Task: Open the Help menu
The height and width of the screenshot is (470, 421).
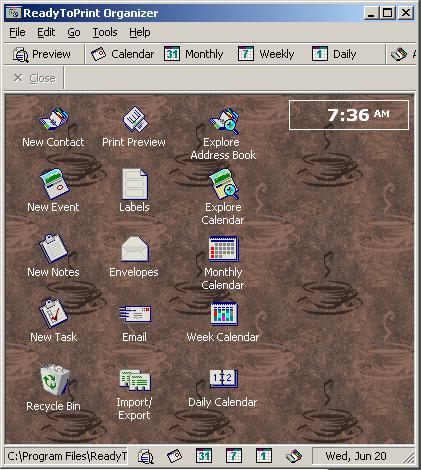Action: click(x=140, y=32)
